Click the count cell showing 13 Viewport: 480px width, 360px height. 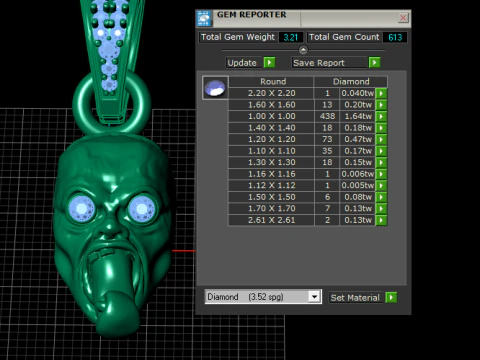pos(327,105)
